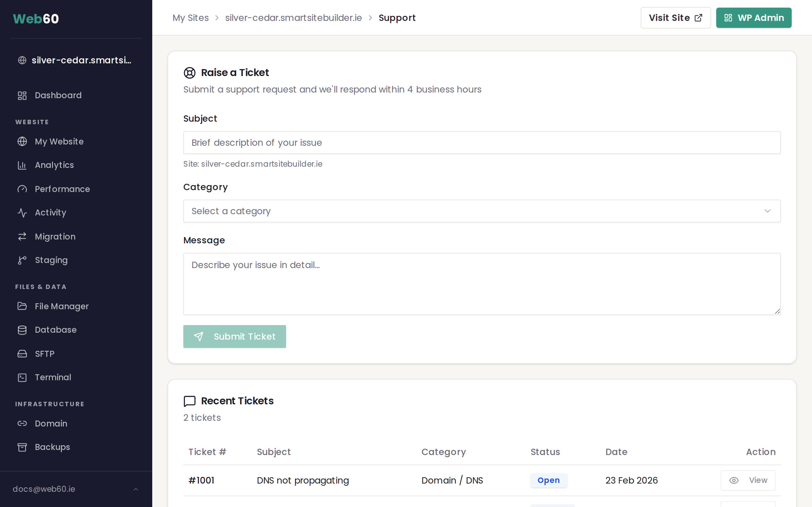
Task: Submit the support ticket
Action: pyautogui.click(x=234, y=336)
